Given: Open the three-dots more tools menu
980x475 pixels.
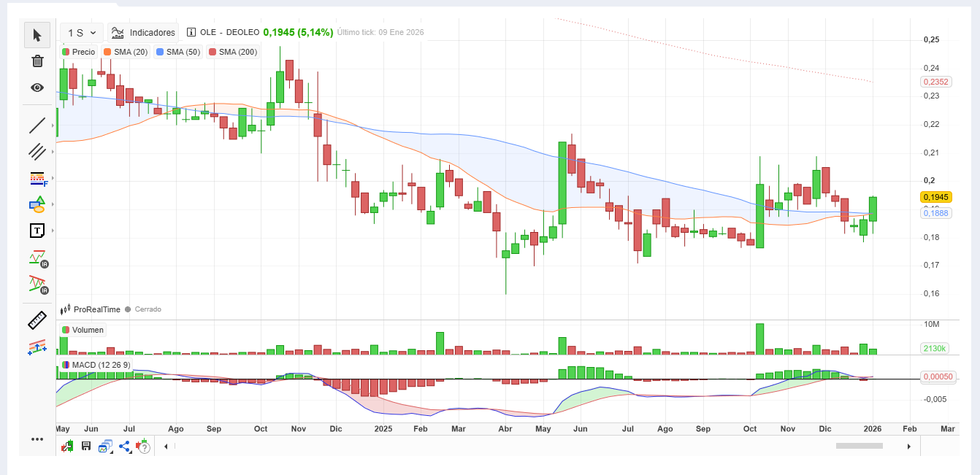Looking at the screenshot, I should [37, 439].
